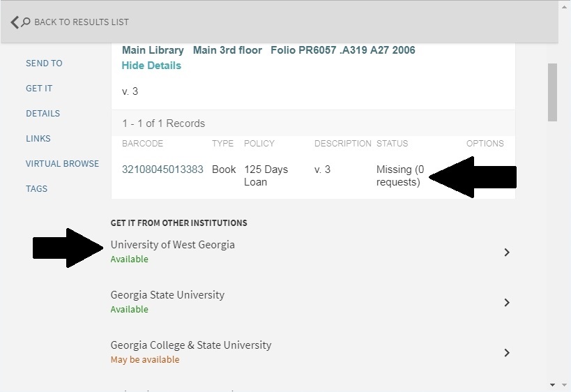
Task: Go back via Back to Results List text
Action: (x=81, y=22)
